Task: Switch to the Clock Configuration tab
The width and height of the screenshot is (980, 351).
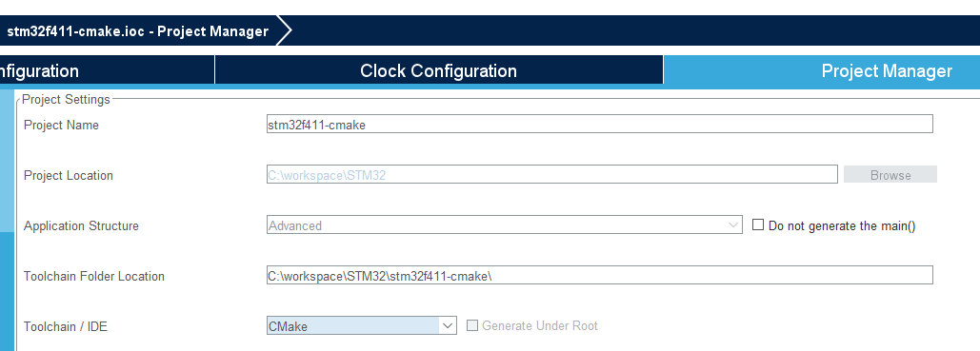Action: point(439,70)
